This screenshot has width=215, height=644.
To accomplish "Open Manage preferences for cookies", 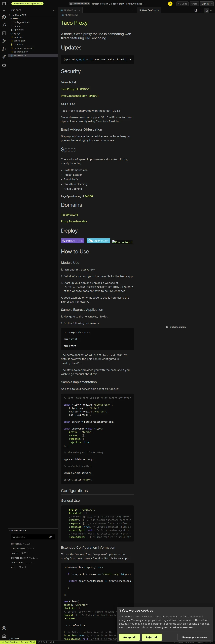I will 194,637.
